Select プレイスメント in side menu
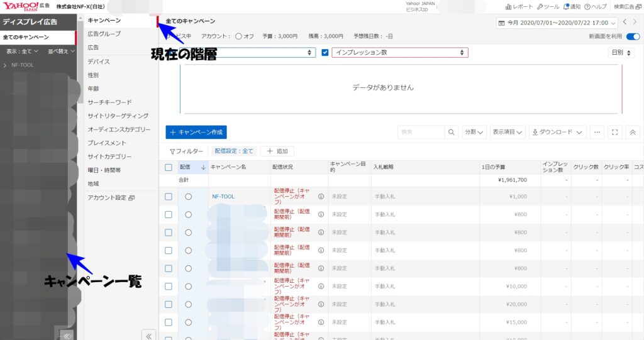Viewport: 644px width, 340px height. tap(107, 143)
